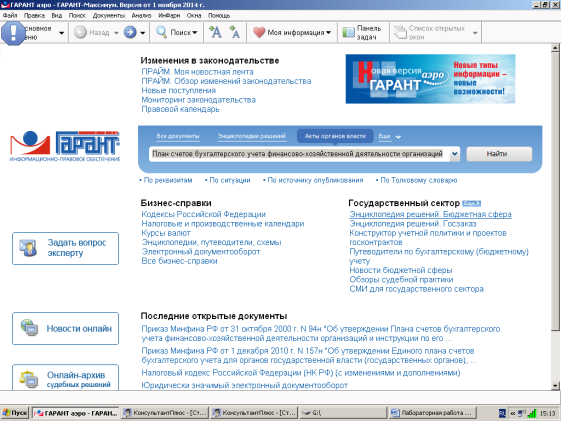
Task: Click the Back arrow icon
Action: click(x=81, y=32)
